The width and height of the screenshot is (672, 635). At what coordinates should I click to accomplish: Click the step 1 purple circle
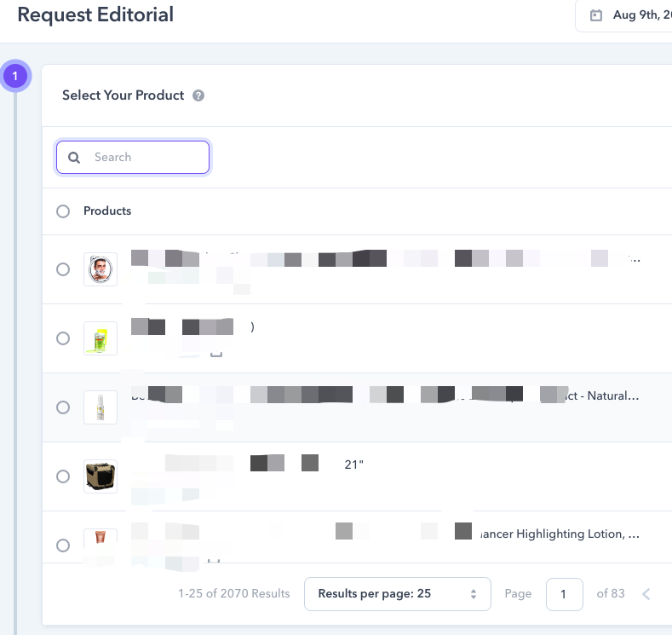point(15,76)
